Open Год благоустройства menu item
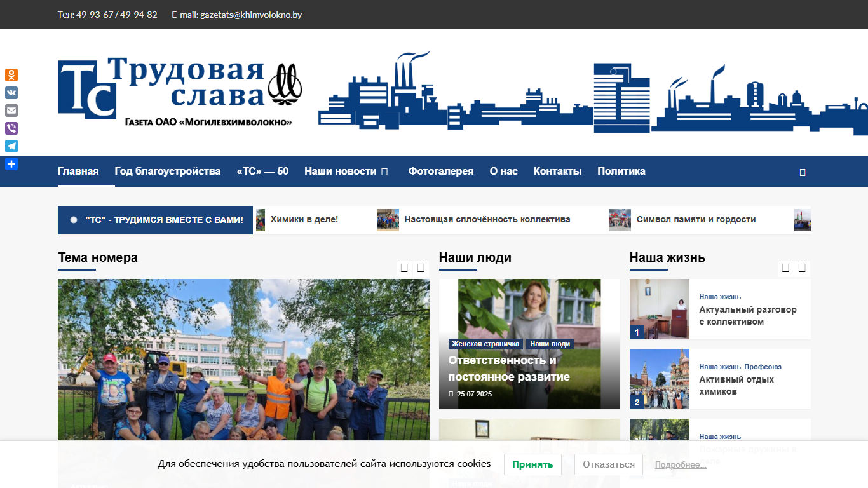This screenshot has height=488, width=868. [x=168, y=171]
